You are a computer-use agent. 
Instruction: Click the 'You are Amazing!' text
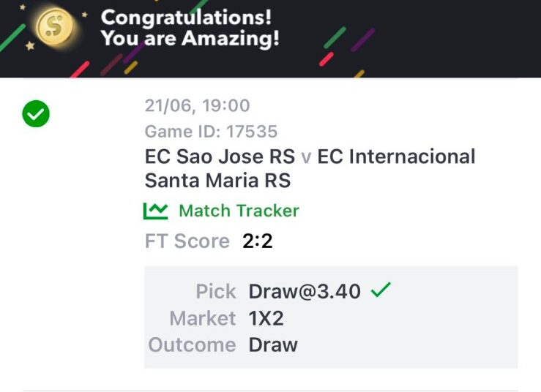190,38
